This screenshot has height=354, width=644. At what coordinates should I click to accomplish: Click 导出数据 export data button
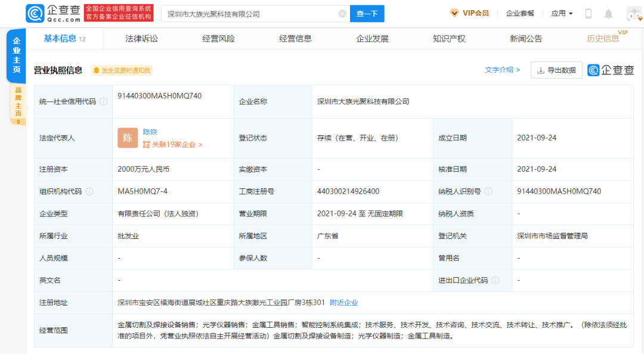point(556,70)
